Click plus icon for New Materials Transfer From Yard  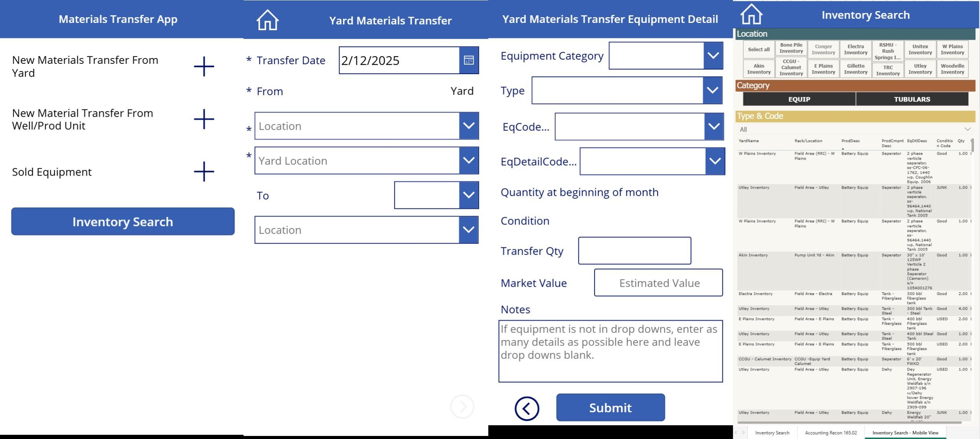[x=204, y=67]
